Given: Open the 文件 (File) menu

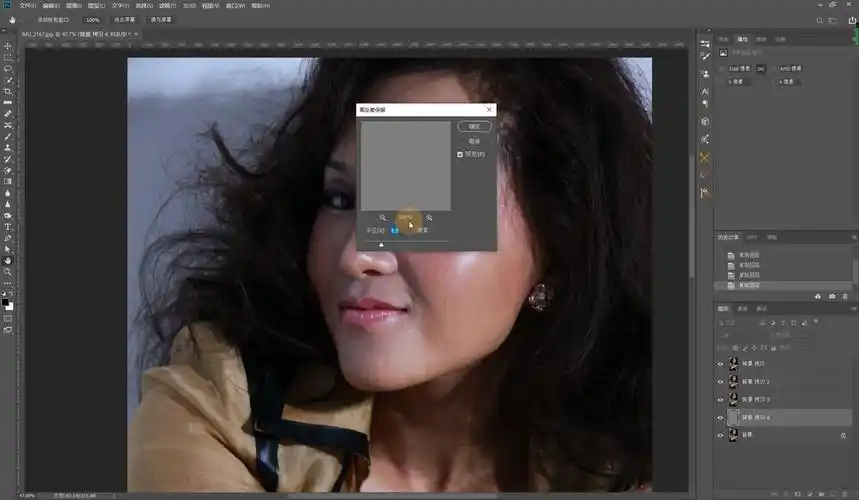Looking at the screenshot, I should point(27,5).
